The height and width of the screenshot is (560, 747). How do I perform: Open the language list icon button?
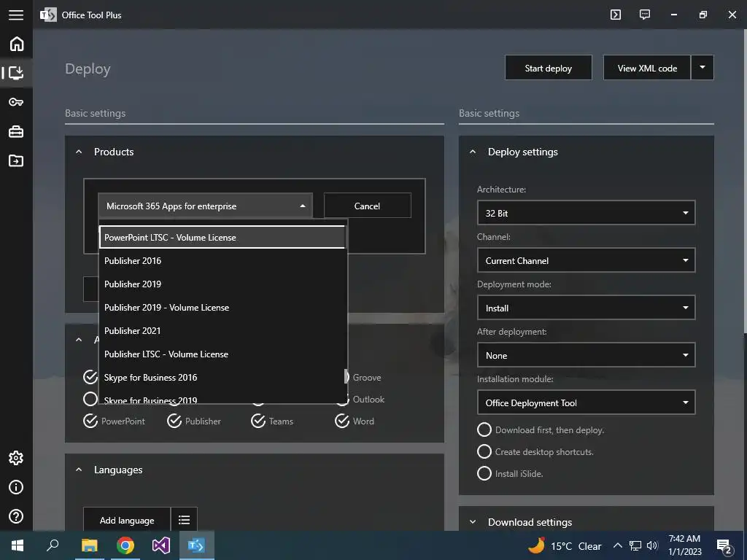[184, 520]
